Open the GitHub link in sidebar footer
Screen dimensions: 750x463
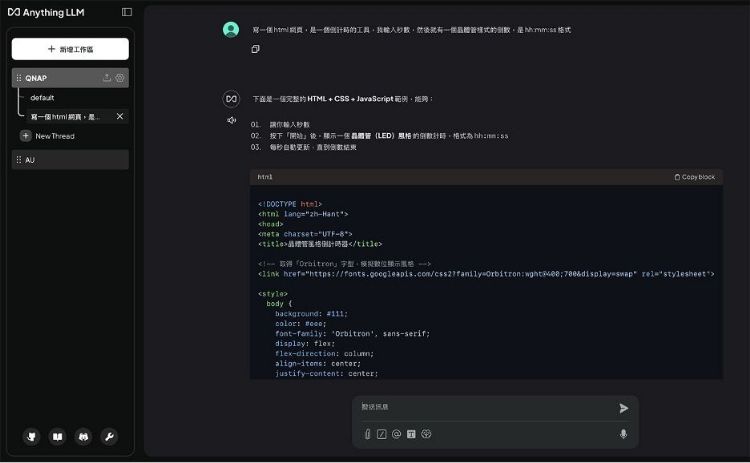[32, 436]
